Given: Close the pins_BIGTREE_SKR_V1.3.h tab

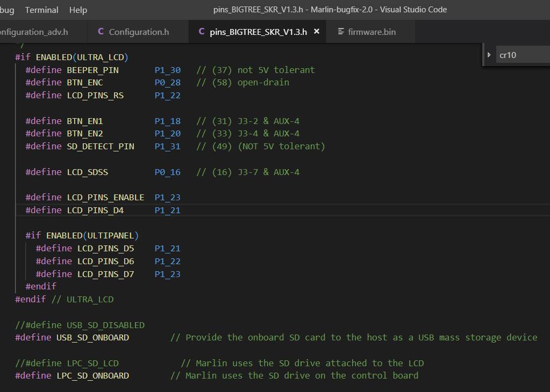Looking at the screenshot, I should (x=316, y=32).
